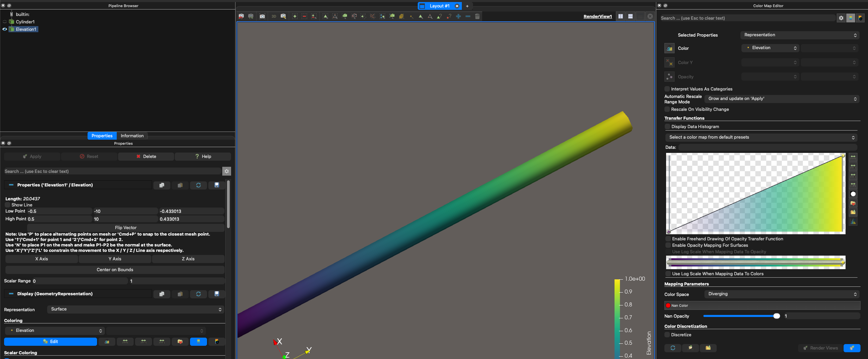Viewport: 868px width, 359px height.
Task: Toggle visibility of Elevation1 in Pipeline Browser
Action: point(4,29)
